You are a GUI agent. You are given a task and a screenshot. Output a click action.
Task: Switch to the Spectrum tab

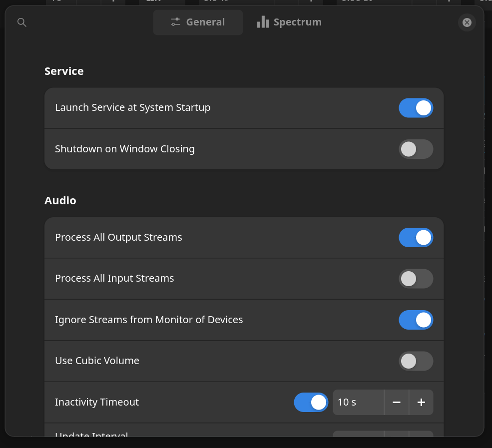coord(289,22)
